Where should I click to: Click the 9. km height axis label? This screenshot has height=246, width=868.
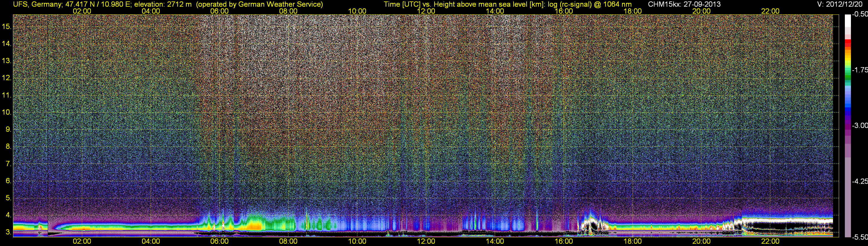8,129
